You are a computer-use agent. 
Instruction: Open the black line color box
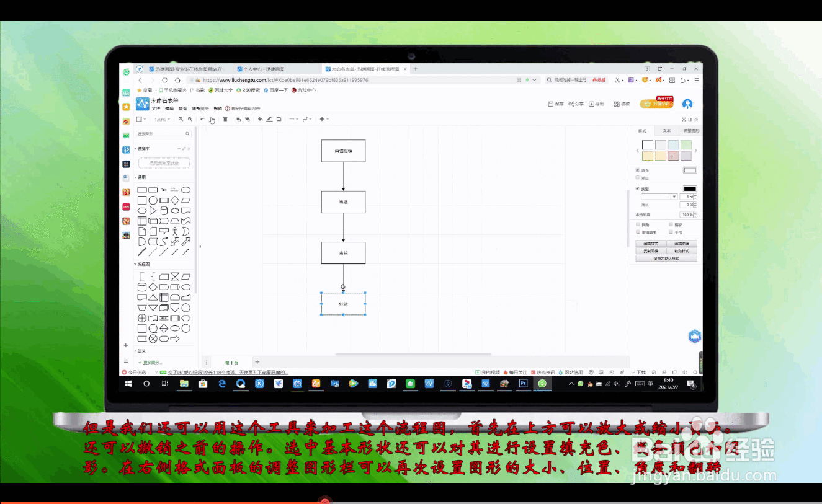pyautogui.click(x=690, y=188)
